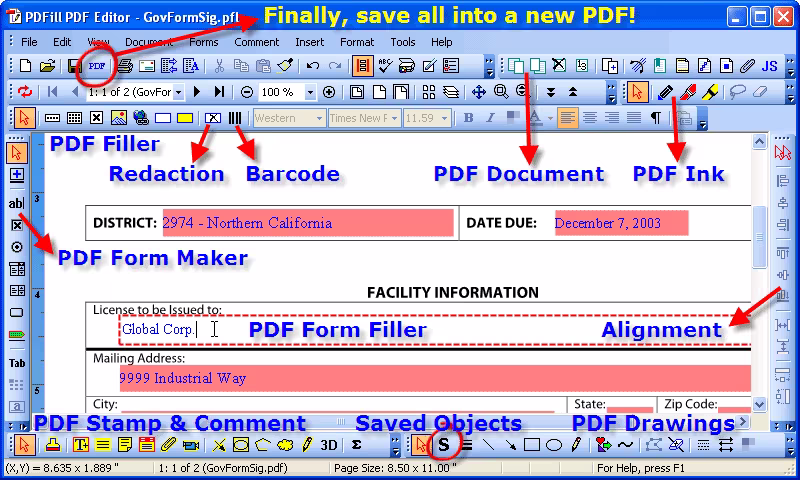Click the Zoom in plus icon
Screen dimensions: 800x480
coord(329,92)
